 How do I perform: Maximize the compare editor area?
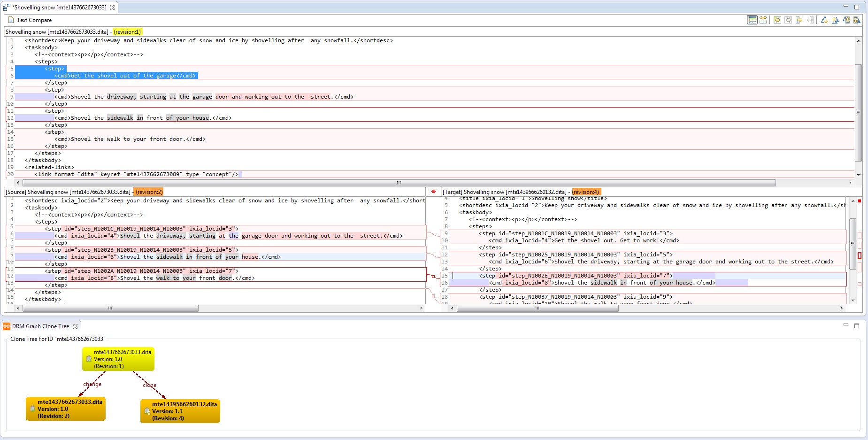tap(857, 7)
